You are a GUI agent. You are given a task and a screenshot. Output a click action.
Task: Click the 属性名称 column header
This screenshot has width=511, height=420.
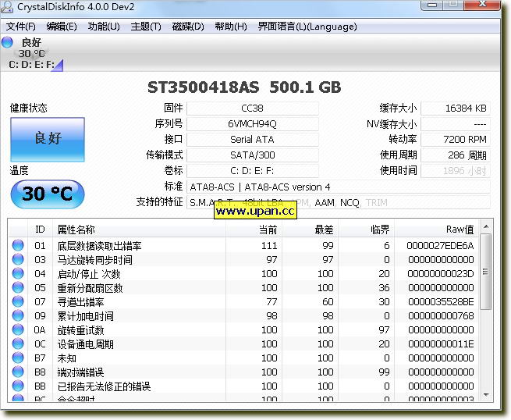(x=139, y=230)
